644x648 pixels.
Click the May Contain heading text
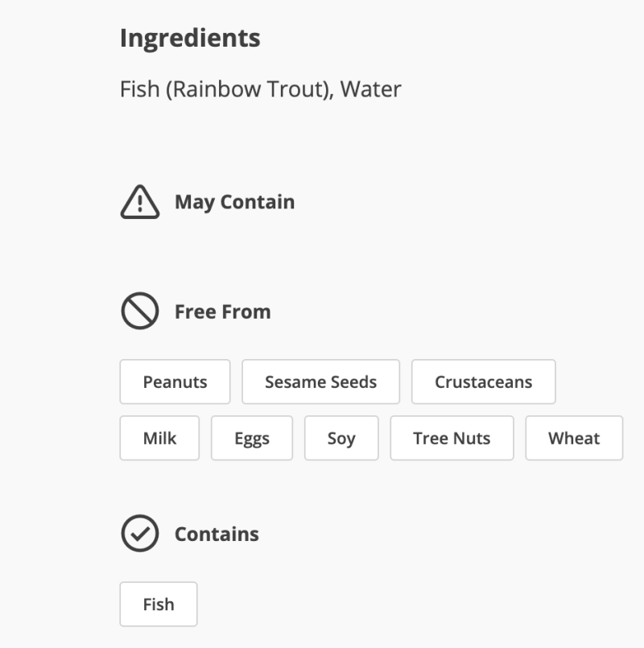coord(234,202)
